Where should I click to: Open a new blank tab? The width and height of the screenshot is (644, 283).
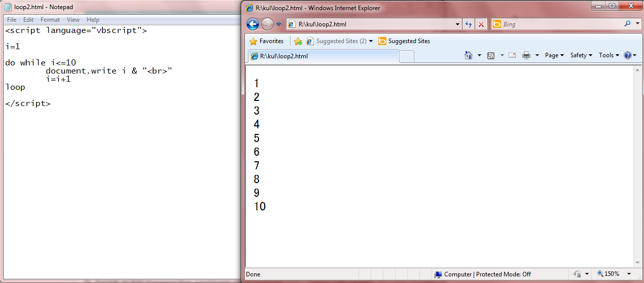407,57
